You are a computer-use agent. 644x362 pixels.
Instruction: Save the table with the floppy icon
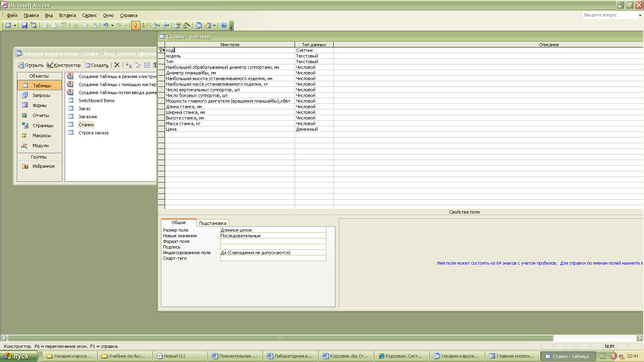[25, 25]
